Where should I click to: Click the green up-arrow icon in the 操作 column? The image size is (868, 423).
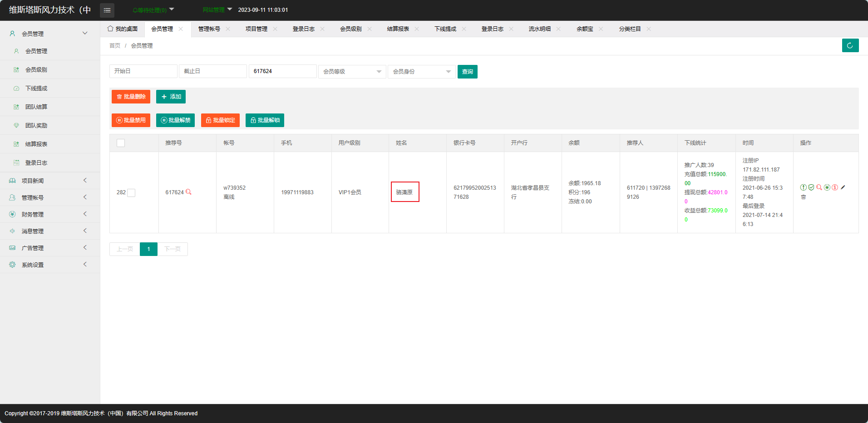click(803, 187)
